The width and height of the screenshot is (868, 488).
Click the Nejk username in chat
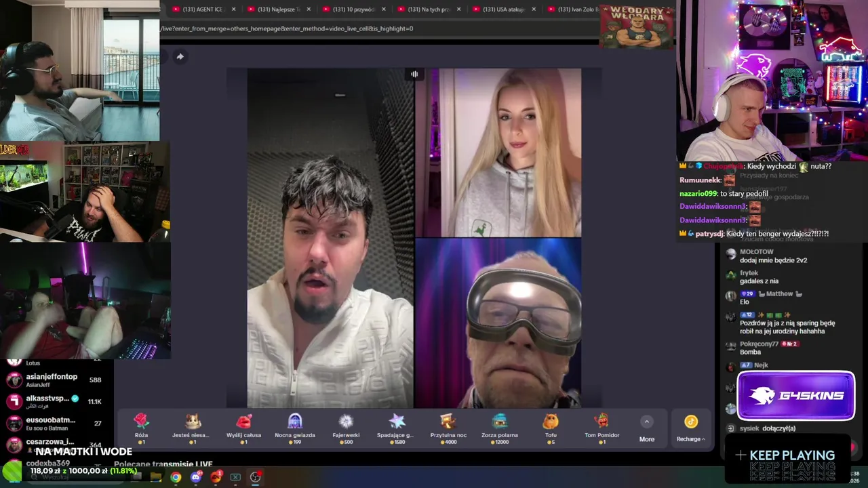(x=761, y=365)
